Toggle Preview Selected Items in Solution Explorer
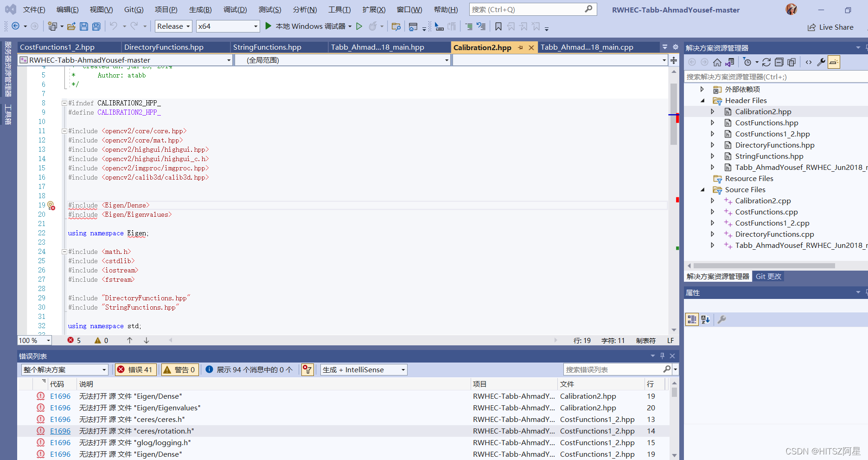Image resolution: width=868 pixels, height=460 pixels. 834,62
